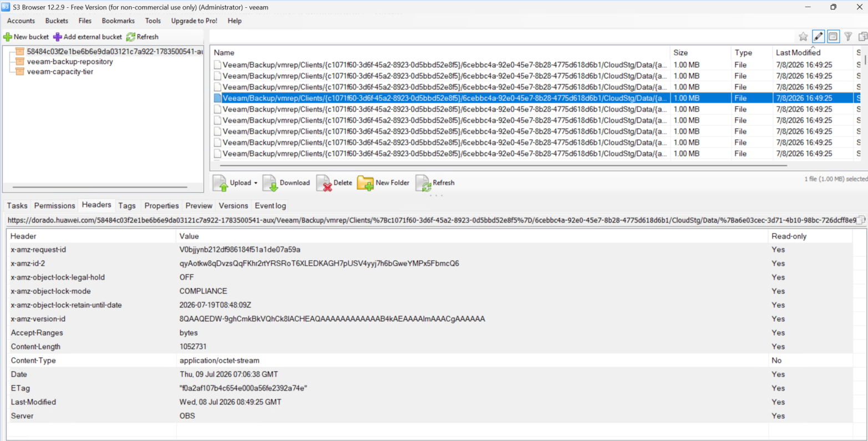This screenshot has height=441, width=868.
Task: Refresh the file list via lower Refresh button
Action: 435,183
